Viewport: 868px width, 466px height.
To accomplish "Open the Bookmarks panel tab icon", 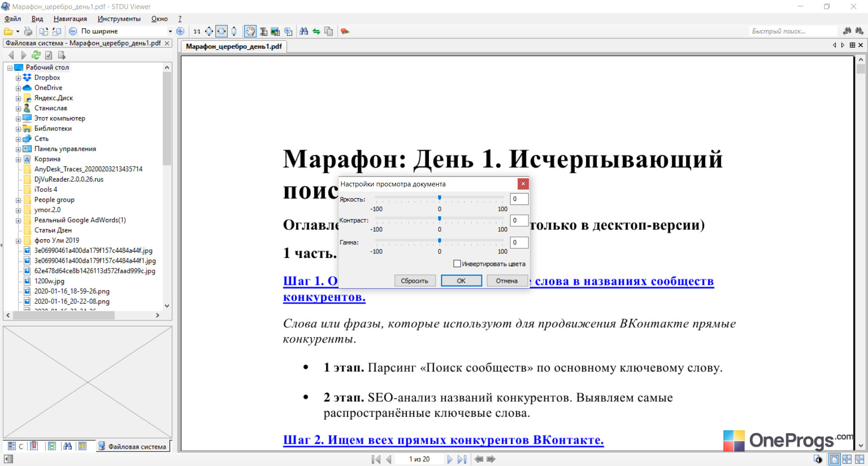I will click(x=34, y=446).
